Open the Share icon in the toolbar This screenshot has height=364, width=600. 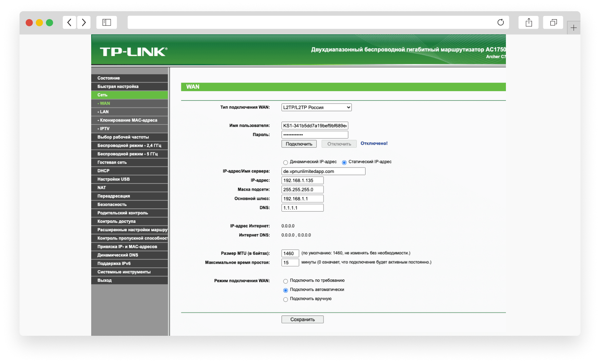click(529, 22)
